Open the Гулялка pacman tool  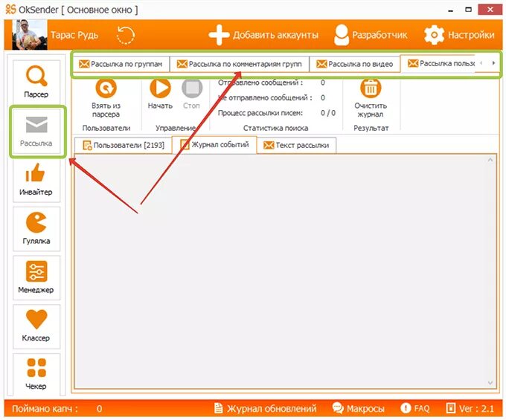pyautogui.click(x=36, y=228)
